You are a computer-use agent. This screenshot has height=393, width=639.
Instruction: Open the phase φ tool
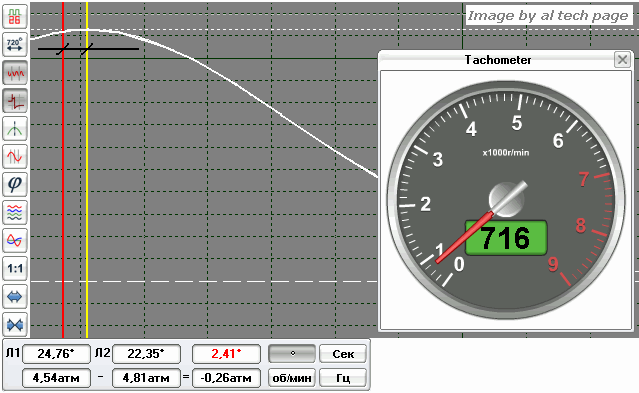point(15,185)
